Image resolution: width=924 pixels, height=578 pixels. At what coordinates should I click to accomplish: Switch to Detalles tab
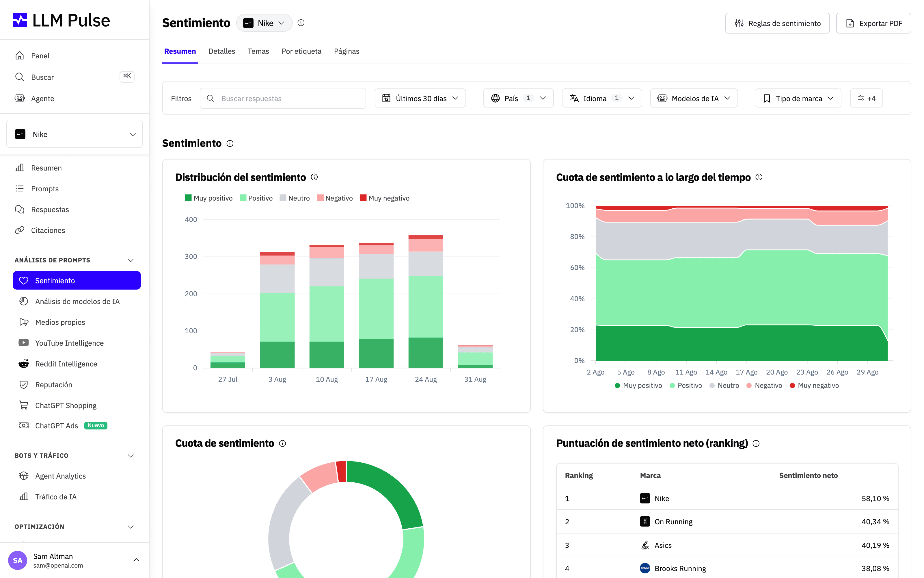click(x=222, y=51)
